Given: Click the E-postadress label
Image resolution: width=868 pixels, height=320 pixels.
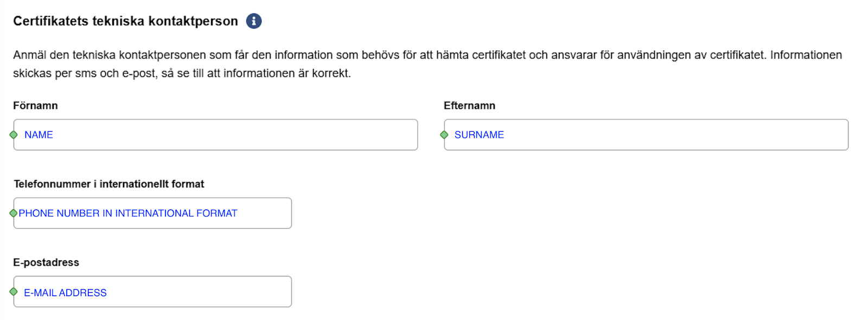Looking at the screenshot, I should [46, 263].
